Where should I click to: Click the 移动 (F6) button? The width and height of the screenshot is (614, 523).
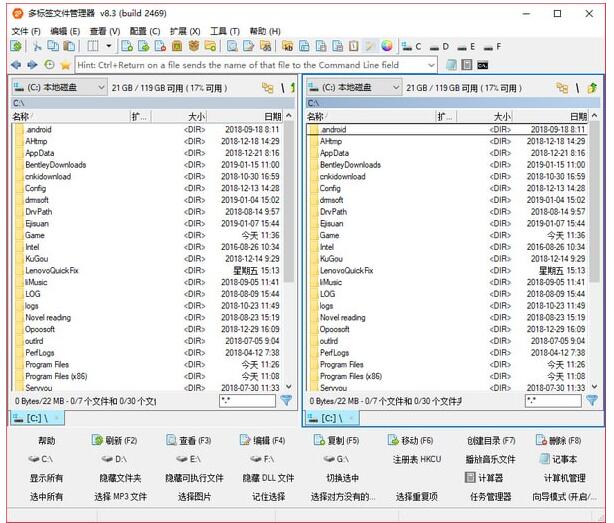pyautogui.click(x=410, y=440)
